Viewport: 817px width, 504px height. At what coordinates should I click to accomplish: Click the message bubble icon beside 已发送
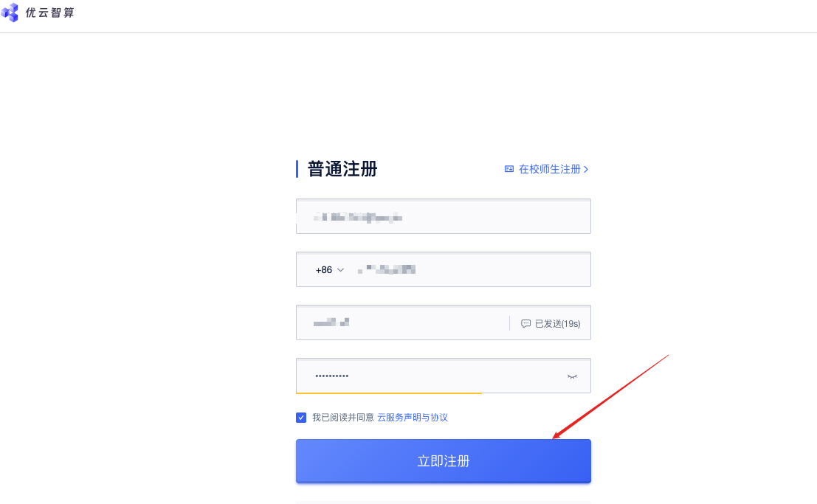(525, 324)
